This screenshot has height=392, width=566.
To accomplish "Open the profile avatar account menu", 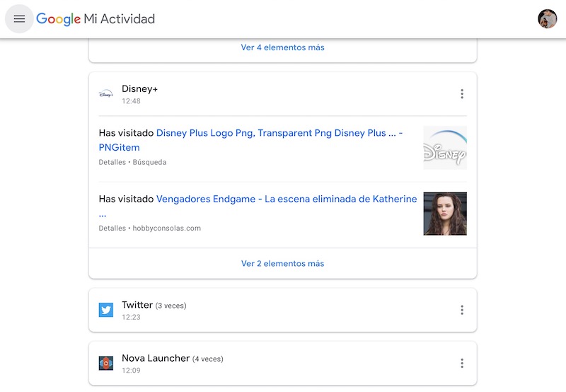I will 547,19.
